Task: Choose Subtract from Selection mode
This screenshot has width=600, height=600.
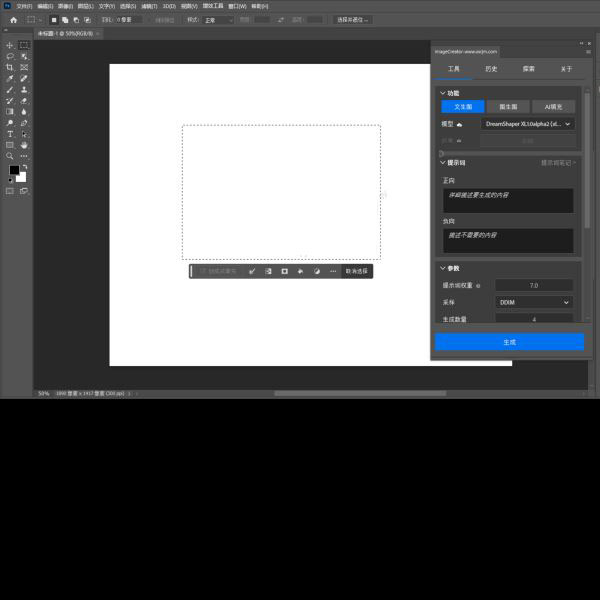Action: [76, 20]
